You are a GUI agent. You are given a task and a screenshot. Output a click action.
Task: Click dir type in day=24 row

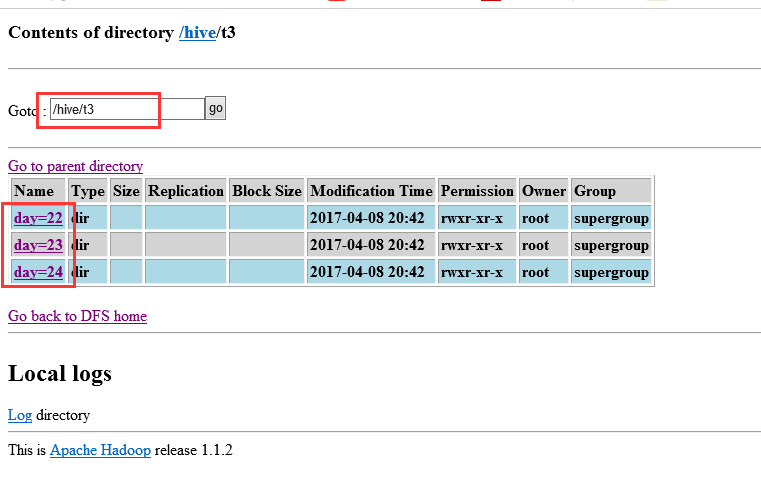tap(82, 272)
